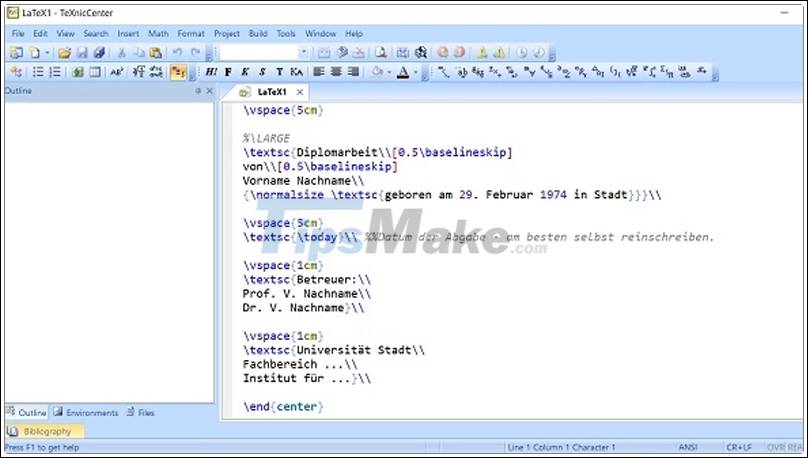Open the File menu

18,33
